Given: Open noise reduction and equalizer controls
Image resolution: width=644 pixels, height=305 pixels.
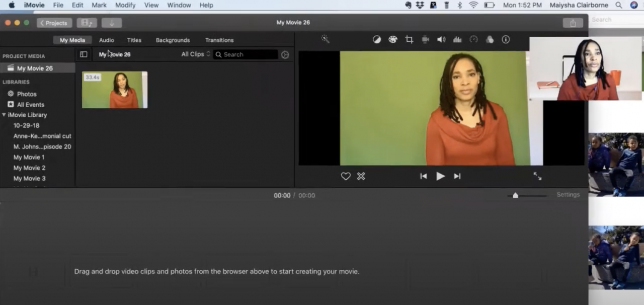Looking at the screenshot, I should tap(457, 39).
